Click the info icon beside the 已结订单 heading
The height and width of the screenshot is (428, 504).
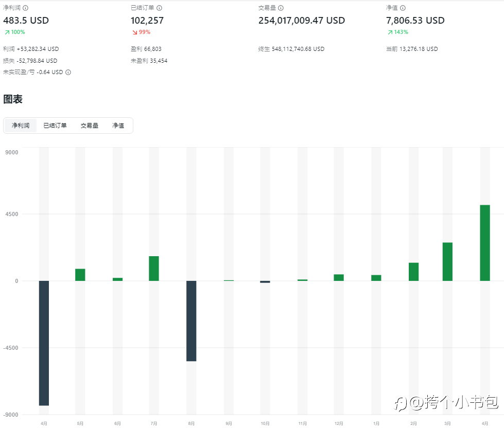(x=159, y=8)
